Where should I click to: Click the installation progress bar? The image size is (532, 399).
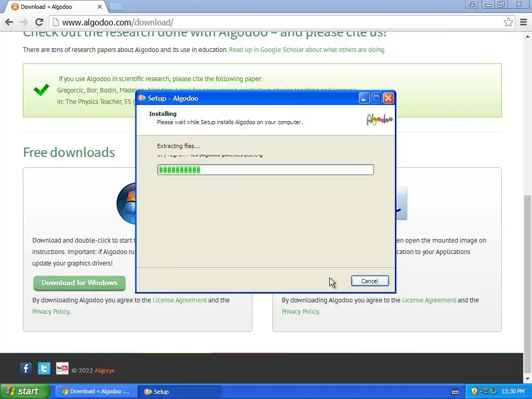click(x=265, y=170)
